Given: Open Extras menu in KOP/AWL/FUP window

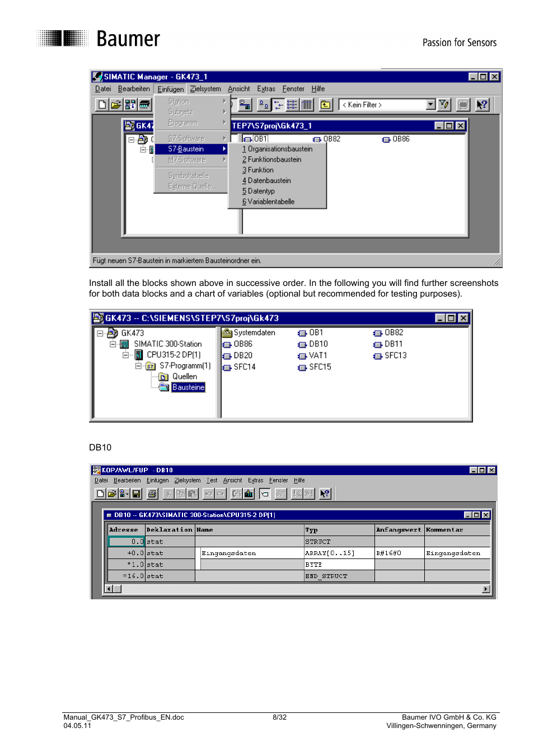Looking at the screenshot, I should [255, 480].
